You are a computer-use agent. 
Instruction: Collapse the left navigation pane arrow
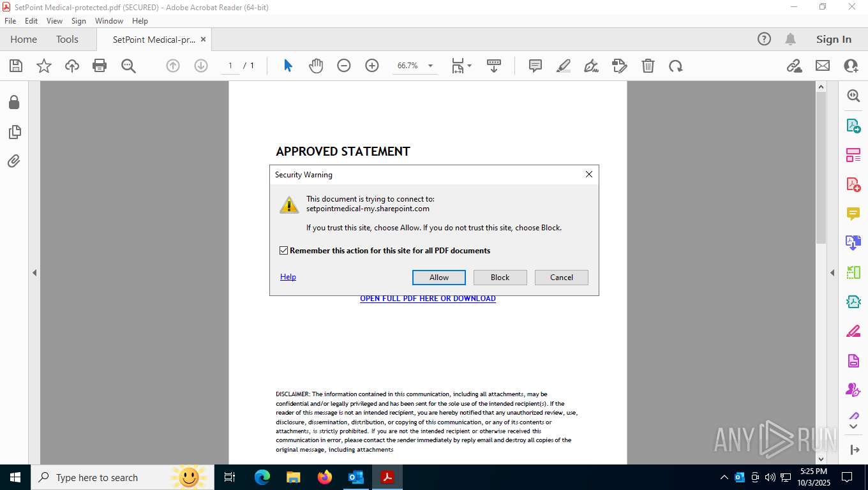(x=34, y=272)
